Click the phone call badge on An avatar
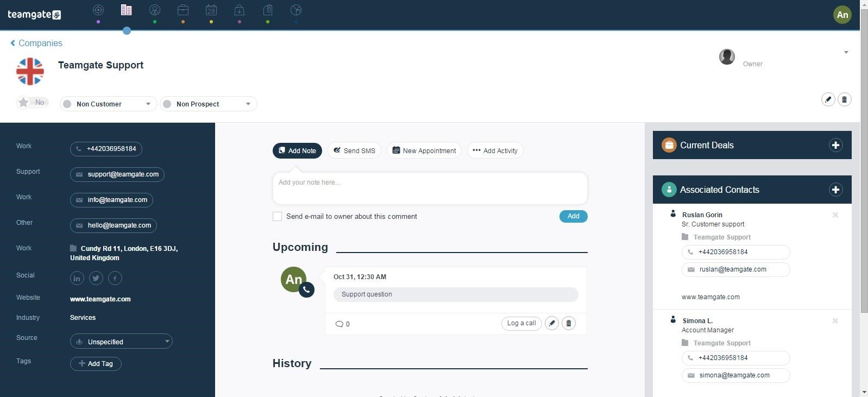Image resolution: width=868 pixels, height=397 pixels. tap(306, 290)
